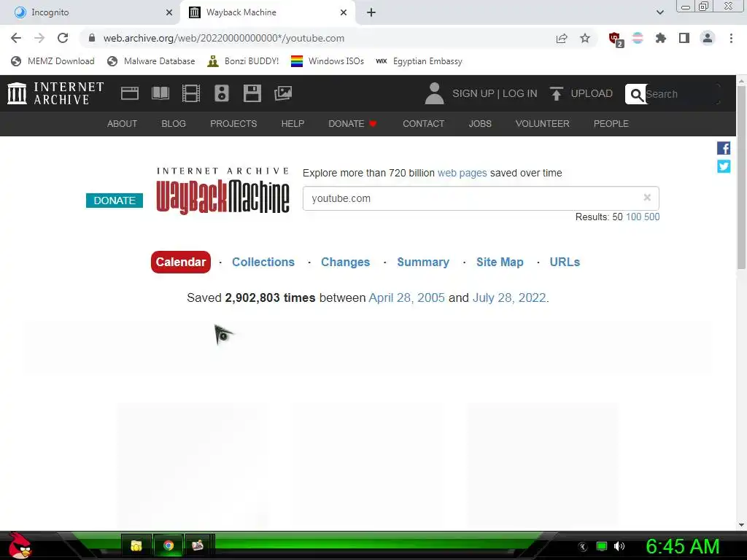Viewport: 747px width, 560px height.
Task: Open the tab search dropdown
Action: click(x=659, y=12)
